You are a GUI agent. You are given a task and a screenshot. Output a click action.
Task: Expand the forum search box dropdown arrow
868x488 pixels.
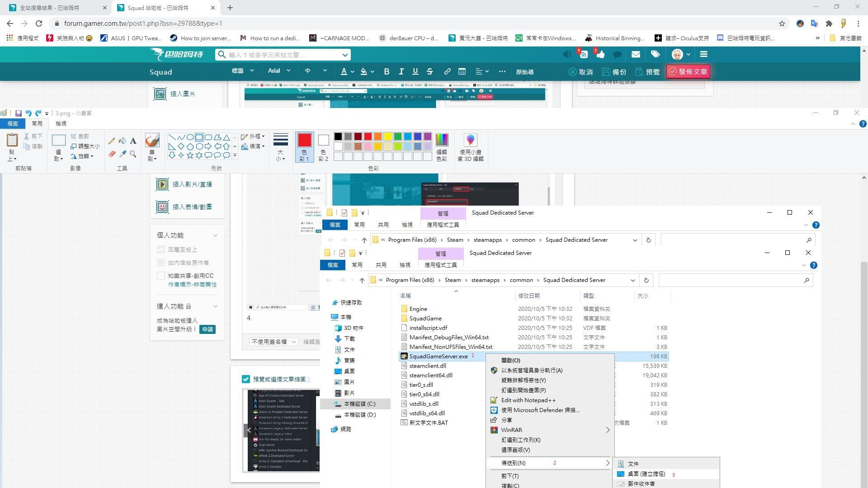click(x=345, y=55)
